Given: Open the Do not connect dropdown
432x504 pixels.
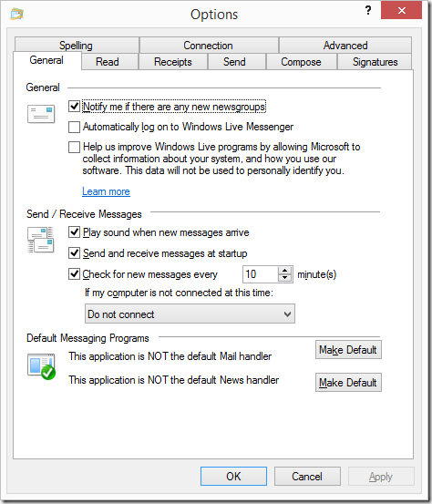Looking at the screenshot, I should (x=190, y=314).
